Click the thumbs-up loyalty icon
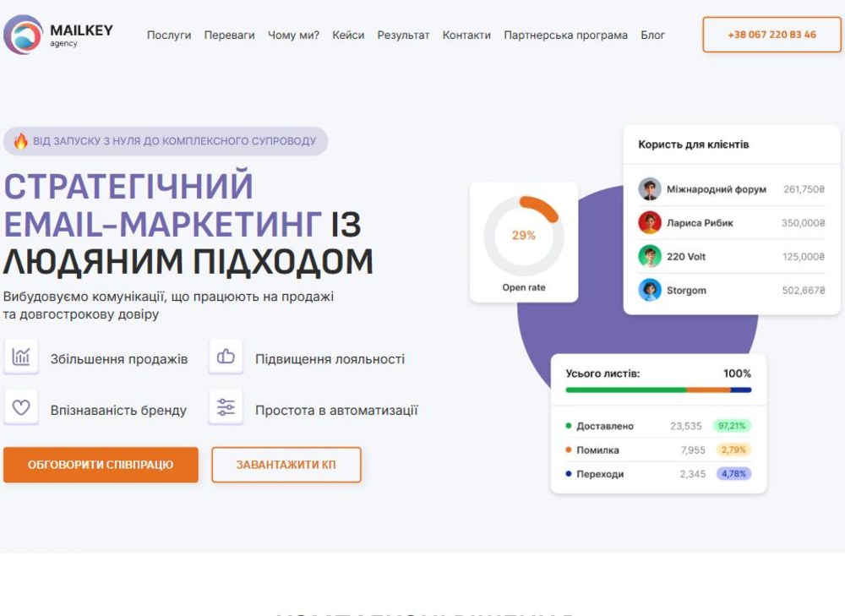This screenshot has height=616, width=845. click(x=226, y=357)
